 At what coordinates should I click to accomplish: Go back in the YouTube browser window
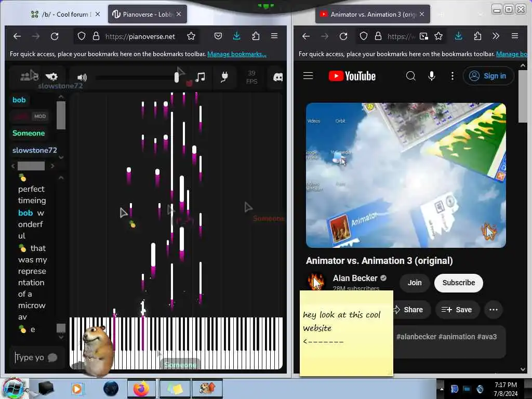305,36
